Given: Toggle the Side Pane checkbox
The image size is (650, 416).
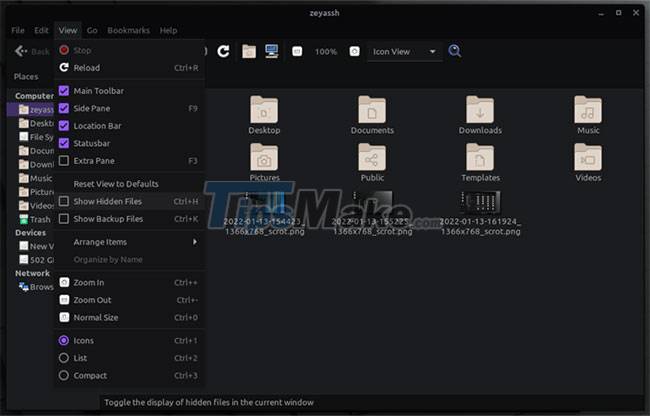Looking at the screenshot, I should pyautogui.click(x=64, y=108).
